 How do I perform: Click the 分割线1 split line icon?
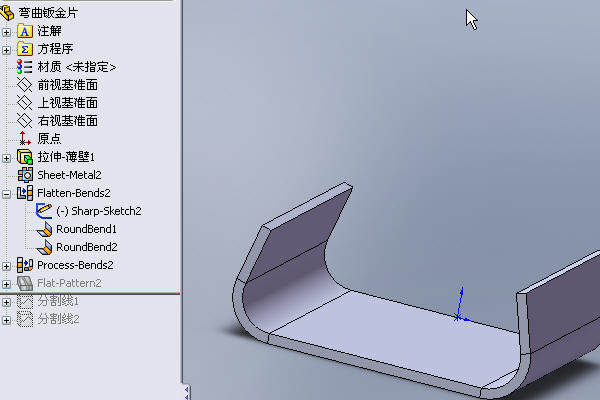tap(25, 301)
